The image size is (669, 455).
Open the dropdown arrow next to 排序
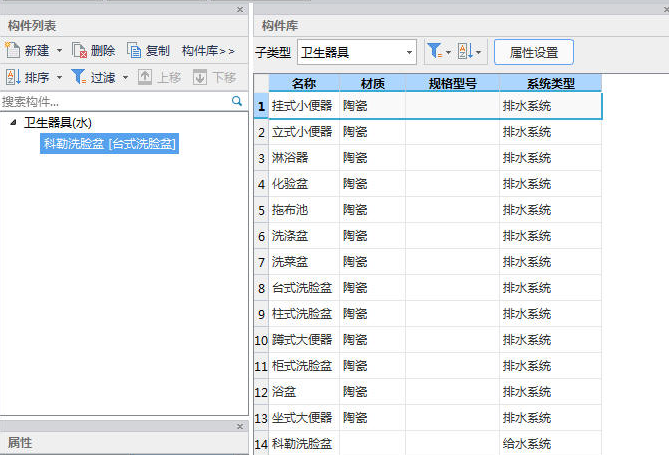[59, 77]
